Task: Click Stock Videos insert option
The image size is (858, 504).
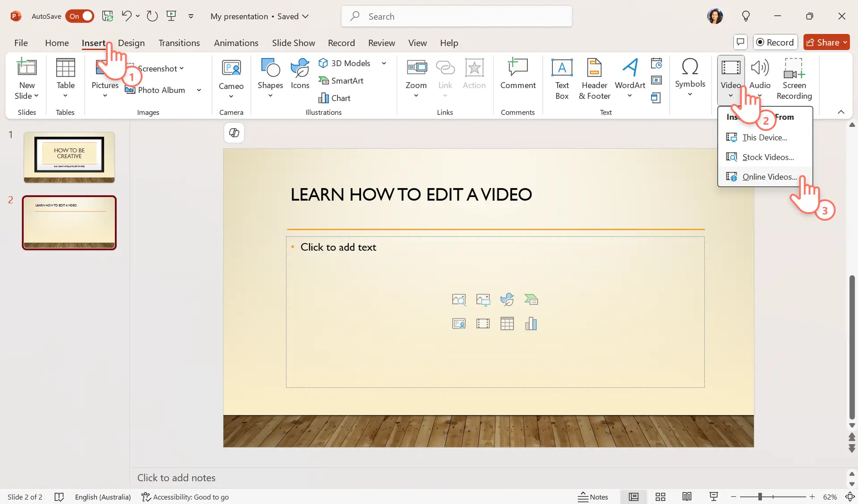Action: (768, 156)
